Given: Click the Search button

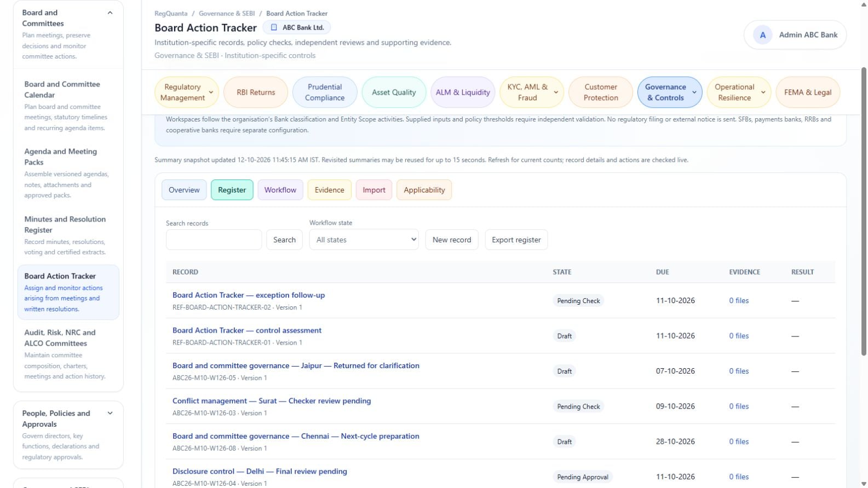Looking at the screenshot, I should pyautogui.click(x=285, y=240).
